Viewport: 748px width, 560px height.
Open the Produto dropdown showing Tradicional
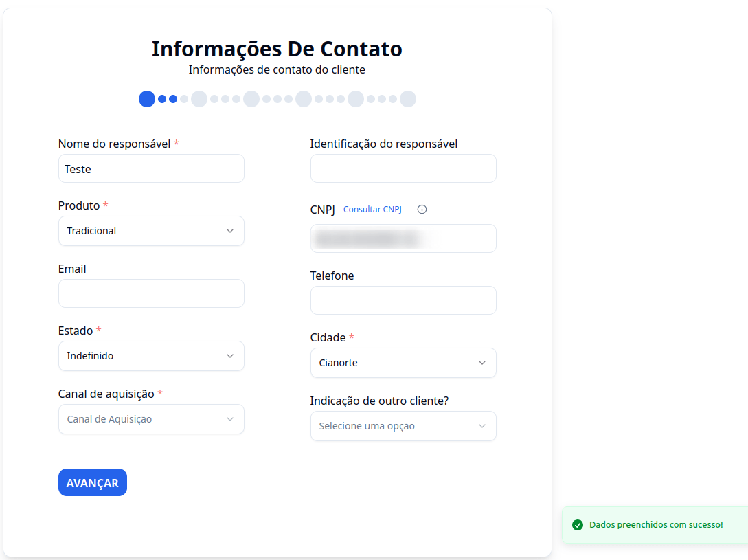[151, 231]
